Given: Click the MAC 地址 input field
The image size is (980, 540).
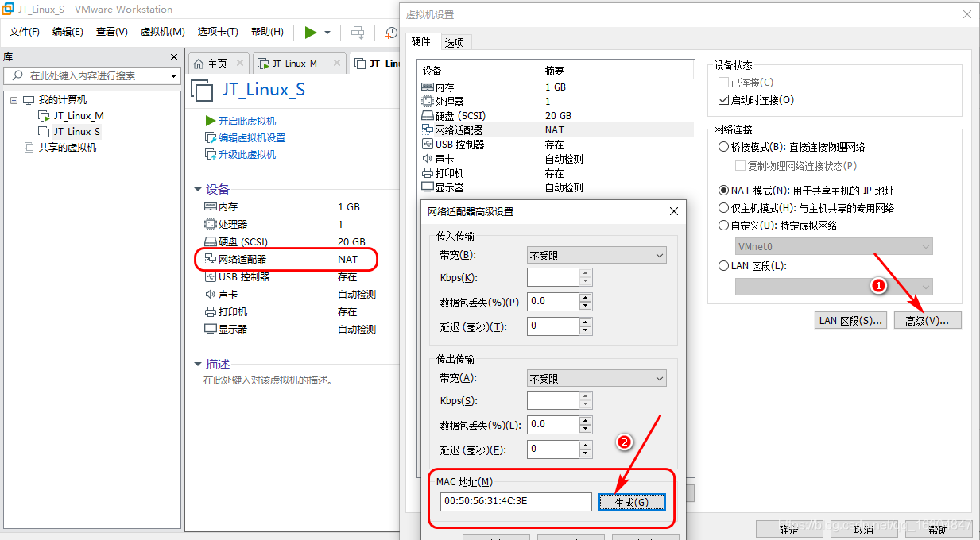Looking at the screenshot, I should tap(516, 502).
